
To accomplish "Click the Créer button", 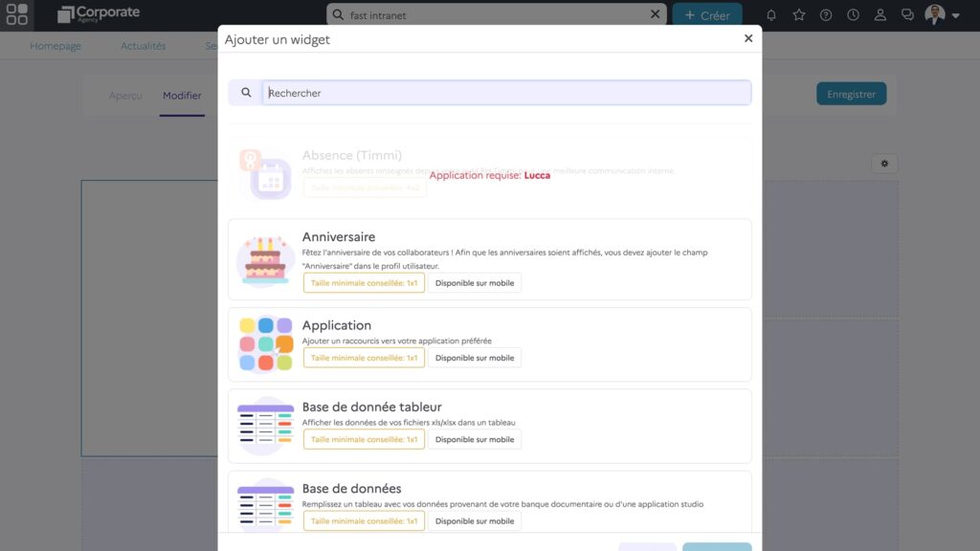I will coord(707,15).
